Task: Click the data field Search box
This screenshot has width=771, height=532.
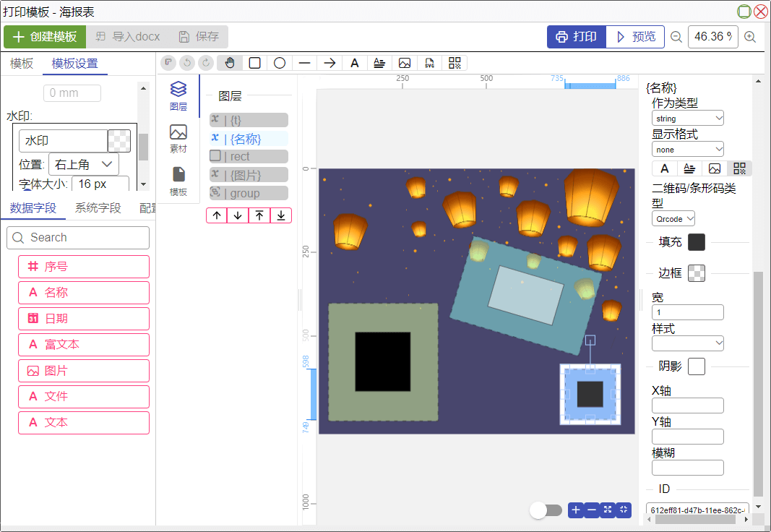Action: [x=78, y=238]
